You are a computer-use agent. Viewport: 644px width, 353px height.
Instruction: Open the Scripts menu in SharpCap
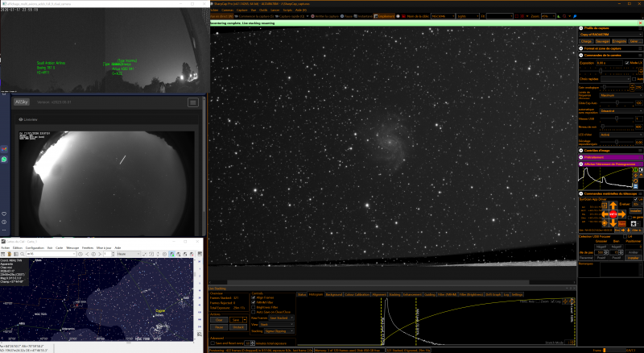(x=287, y=10)
